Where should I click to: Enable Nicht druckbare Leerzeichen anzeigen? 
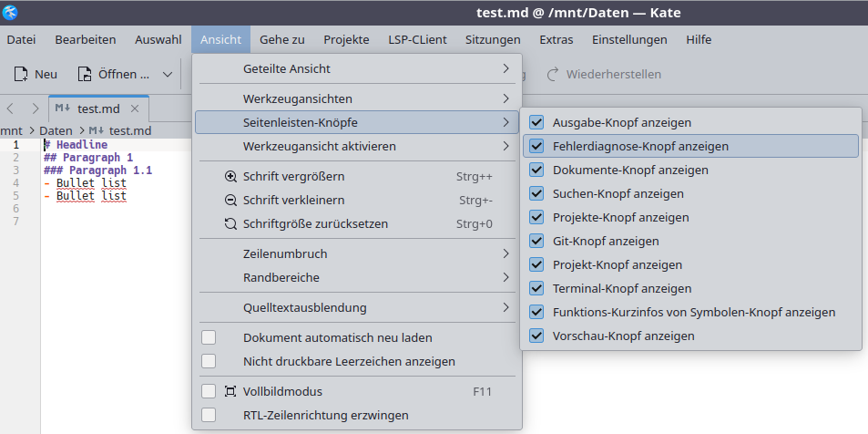(x=209, y=361)
